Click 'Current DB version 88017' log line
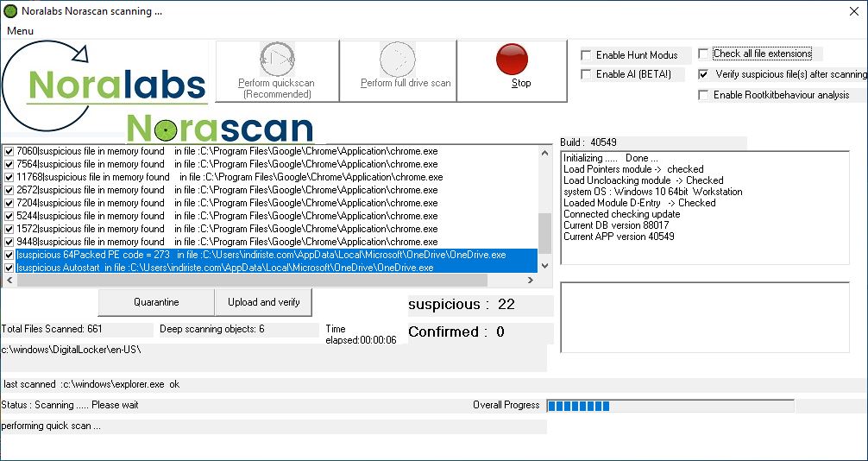 (616, 225)
